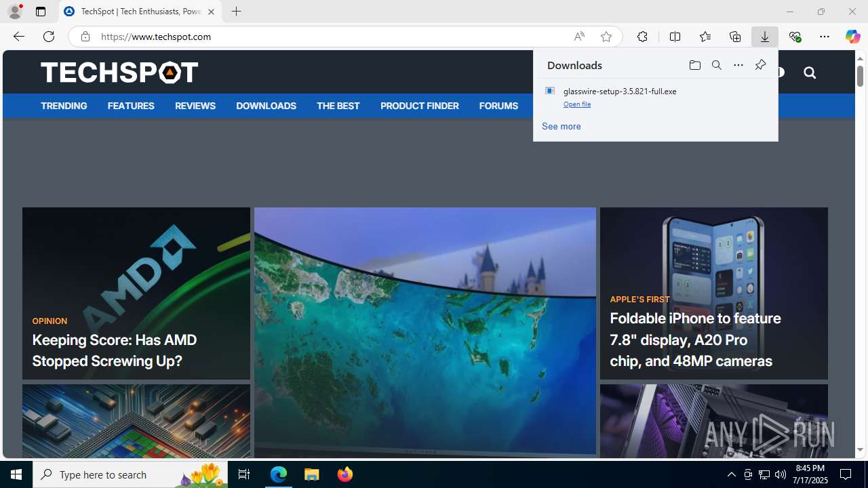Launch the Copilot sidebar
The image size is (868, 488).
click(x=852, y=37)
